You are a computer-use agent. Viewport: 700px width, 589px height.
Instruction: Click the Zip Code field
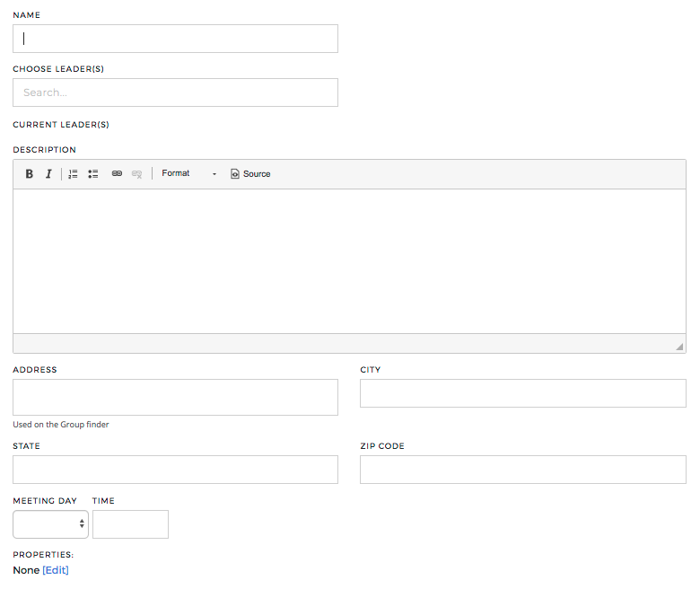tap(523, 470)
